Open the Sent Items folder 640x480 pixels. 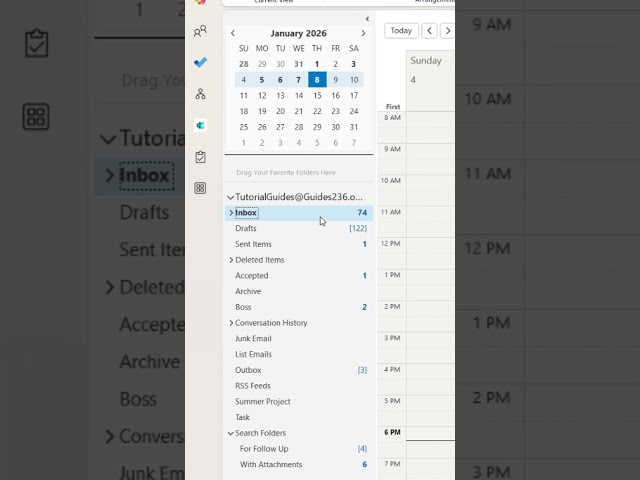coord(299,244)
